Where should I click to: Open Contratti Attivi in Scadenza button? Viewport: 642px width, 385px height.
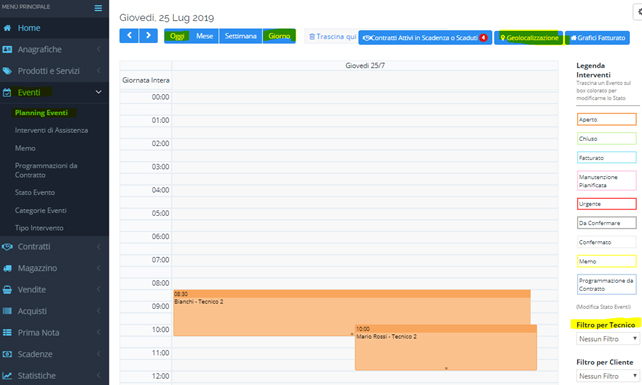tap(425, 38)
